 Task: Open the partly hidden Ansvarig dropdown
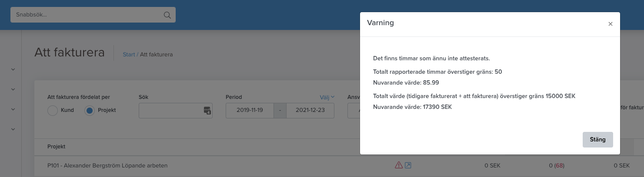[354, 111]
